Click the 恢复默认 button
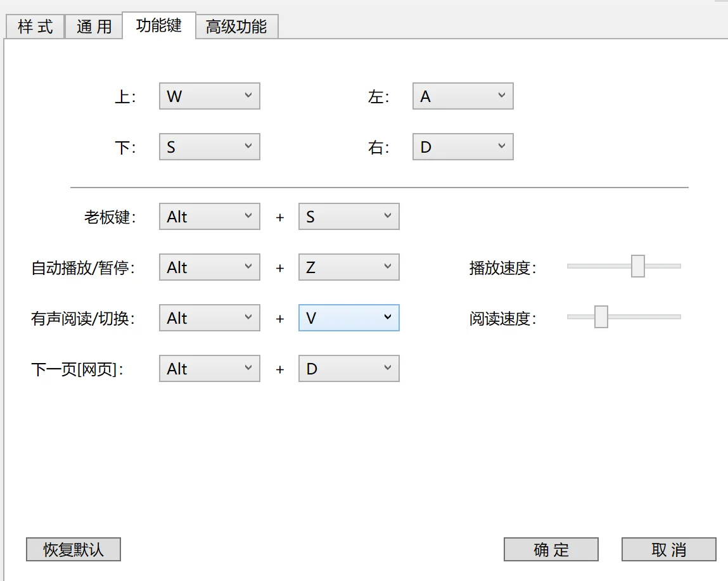728x581 pixels. pyautogui.click(x=73, y=549)
